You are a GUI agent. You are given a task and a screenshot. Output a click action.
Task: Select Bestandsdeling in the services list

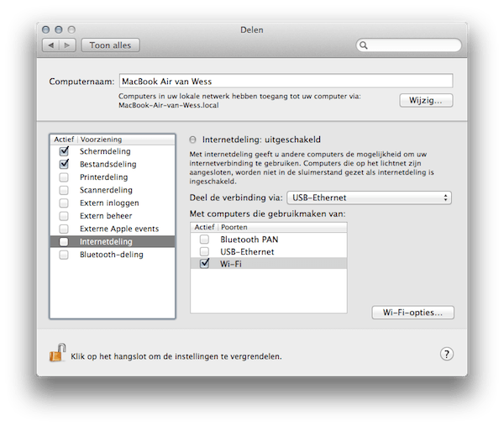(108, 164)
